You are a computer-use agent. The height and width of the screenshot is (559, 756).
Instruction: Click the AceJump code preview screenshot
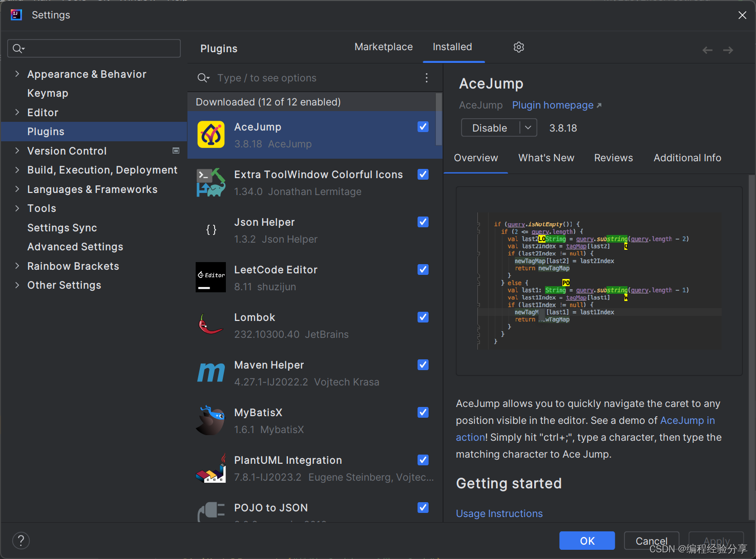tap(599, 281)
